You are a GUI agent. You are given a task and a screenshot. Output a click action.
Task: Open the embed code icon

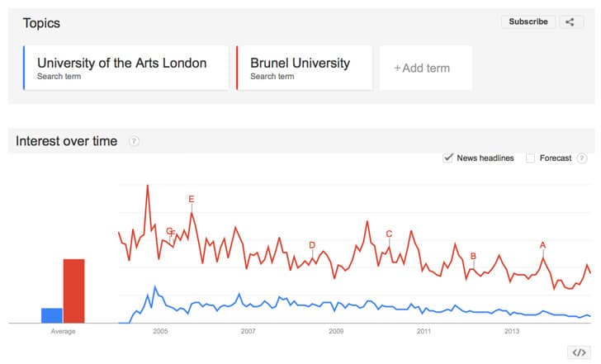[x=579, y=352]
